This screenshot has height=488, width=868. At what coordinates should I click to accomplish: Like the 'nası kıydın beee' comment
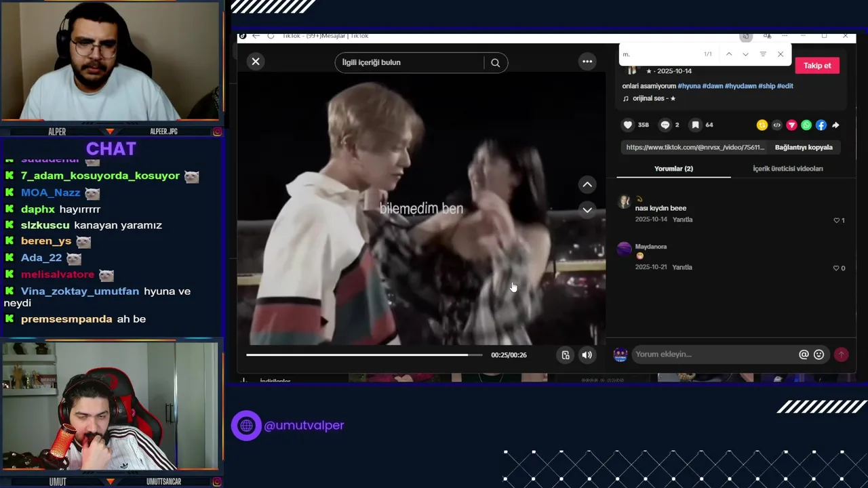(837, 220)
